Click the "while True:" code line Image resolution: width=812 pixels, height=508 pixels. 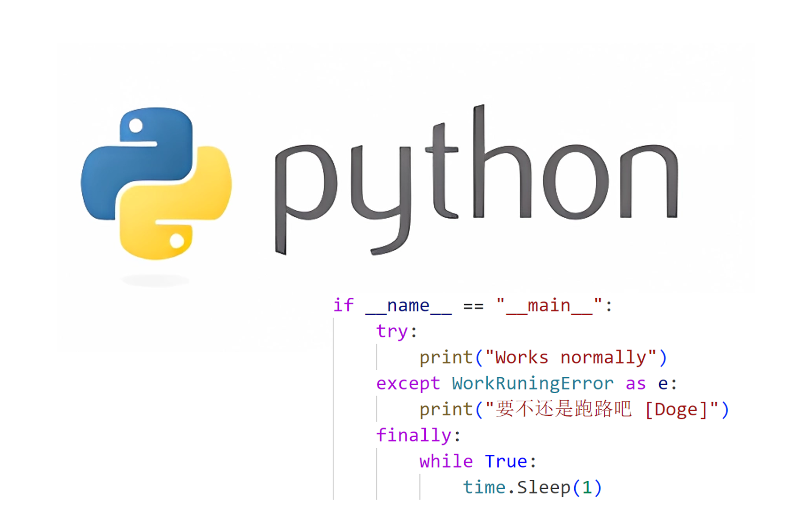click(x=478, y=461)
